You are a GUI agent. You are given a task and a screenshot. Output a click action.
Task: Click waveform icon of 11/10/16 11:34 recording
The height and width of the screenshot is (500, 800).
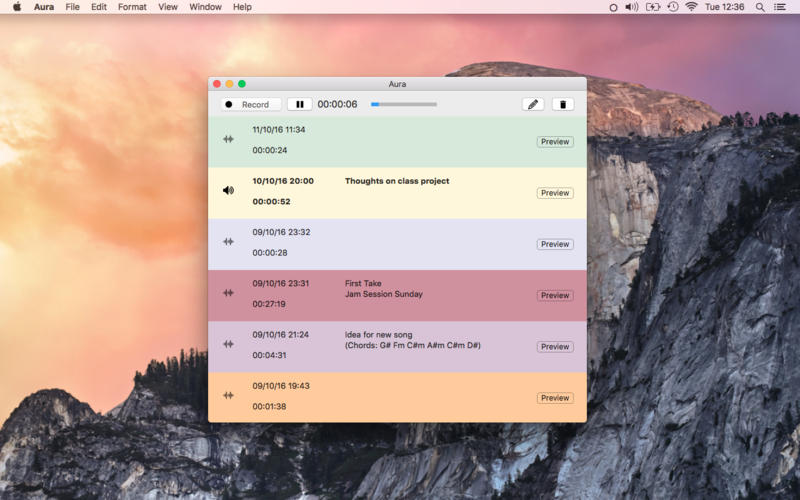tap(228, 139)
